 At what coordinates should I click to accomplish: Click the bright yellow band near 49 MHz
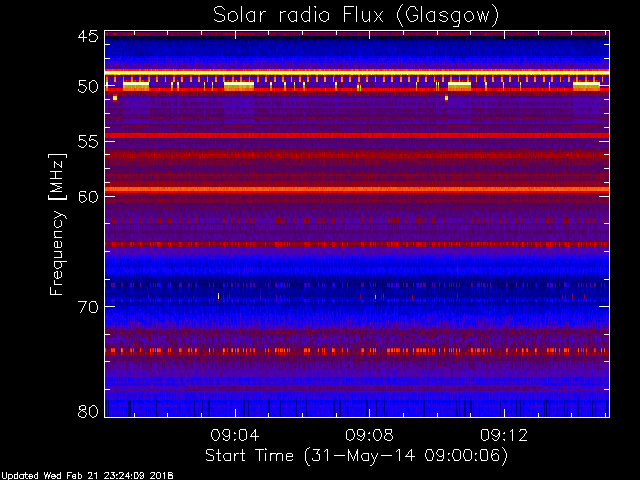pyautogui.click(x=357, y=72)
